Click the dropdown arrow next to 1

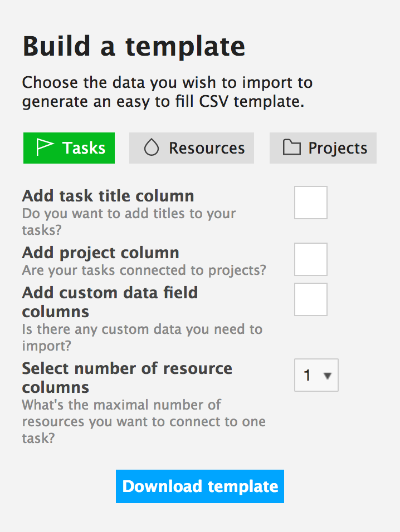(328, 376)
